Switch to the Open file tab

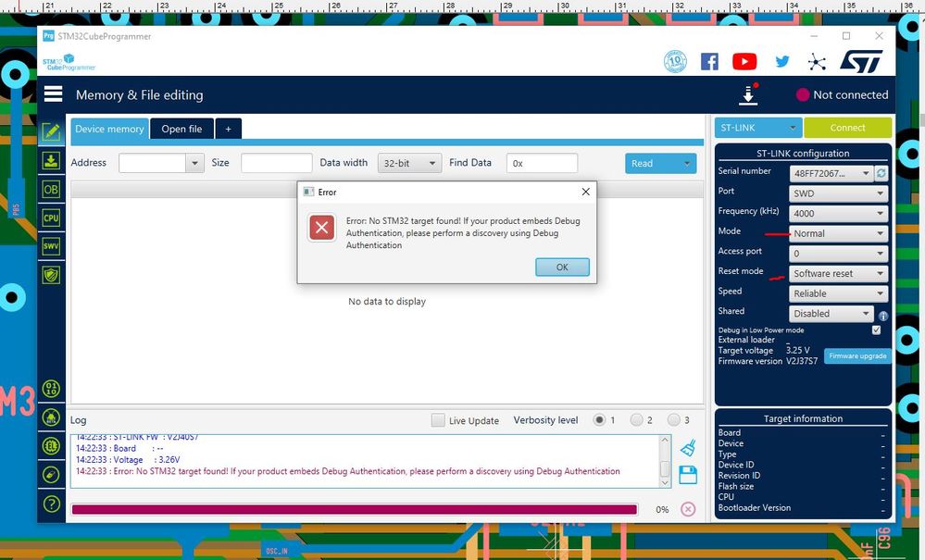coord(181,129)
